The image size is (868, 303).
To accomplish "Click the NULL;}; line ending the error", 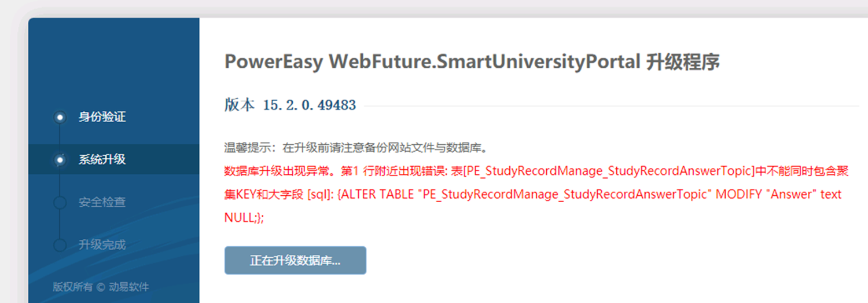I will 244,218.
